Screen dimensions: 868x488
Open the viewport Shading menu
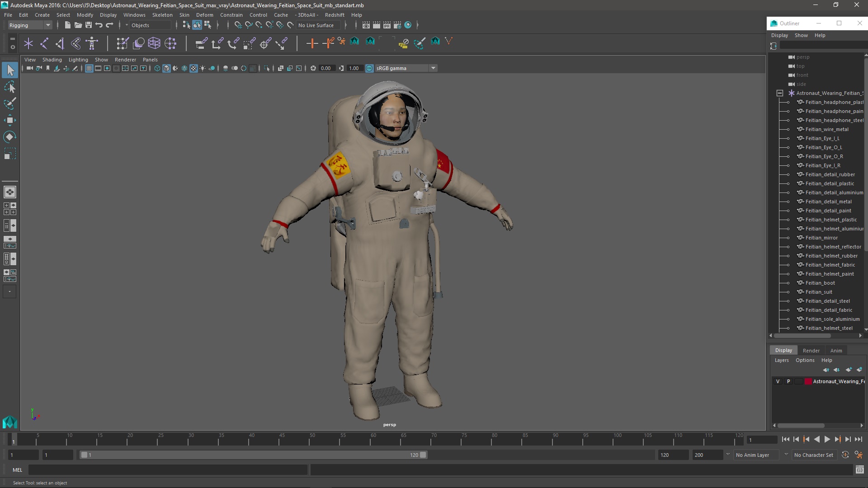(x=52, y=60)
